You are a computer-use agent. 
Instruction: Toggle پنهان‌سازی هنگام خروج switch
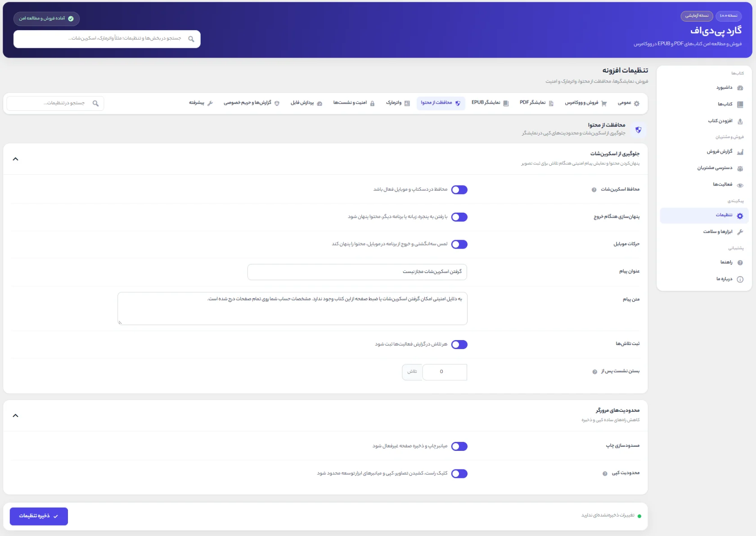459,217
